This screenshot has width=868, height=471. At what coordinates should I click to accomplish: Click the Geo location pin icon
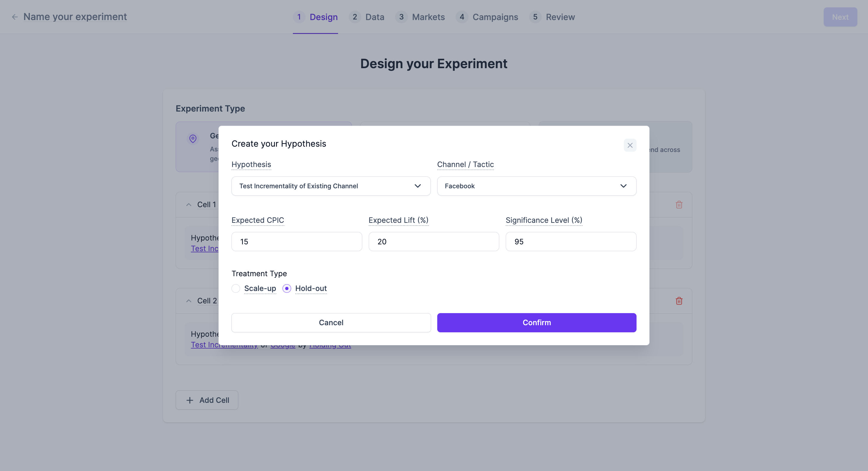coord(193,138)
